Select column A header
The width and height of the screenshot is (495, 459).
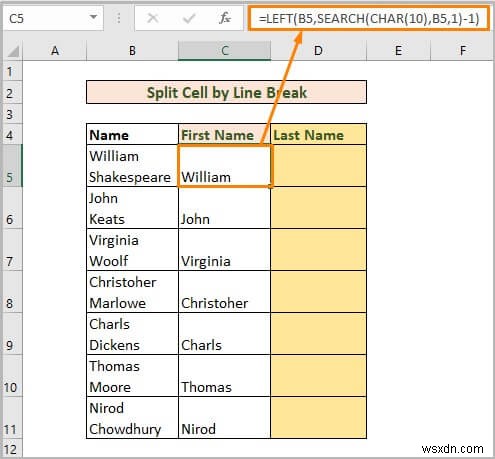pos(55,51)
